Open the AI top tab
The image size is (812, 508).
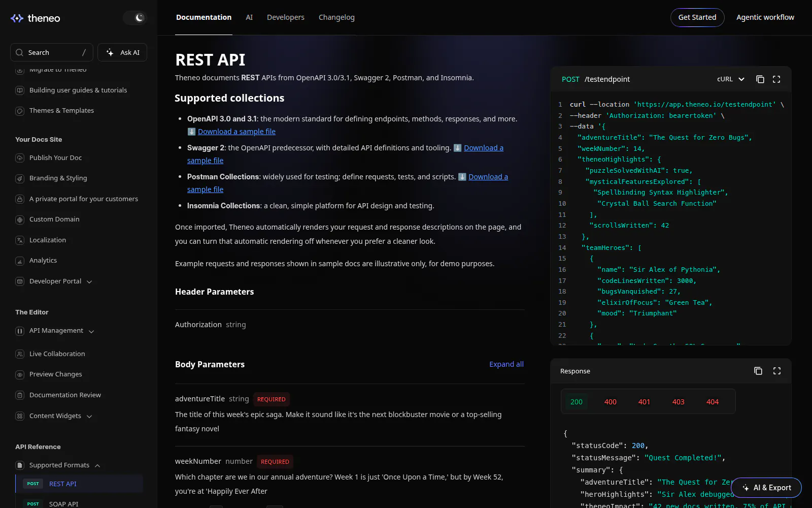click(x=249, y=17)
